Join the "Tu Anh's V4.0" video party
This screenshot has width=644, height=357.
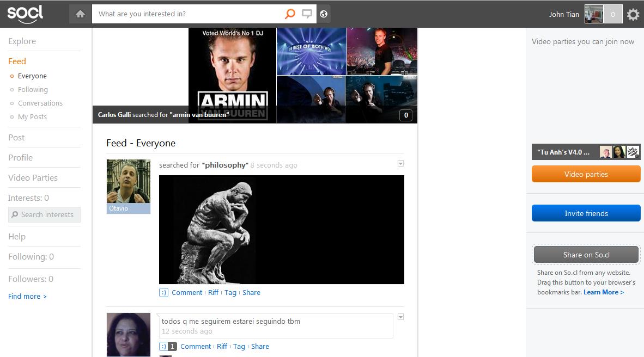pos(586,152)
